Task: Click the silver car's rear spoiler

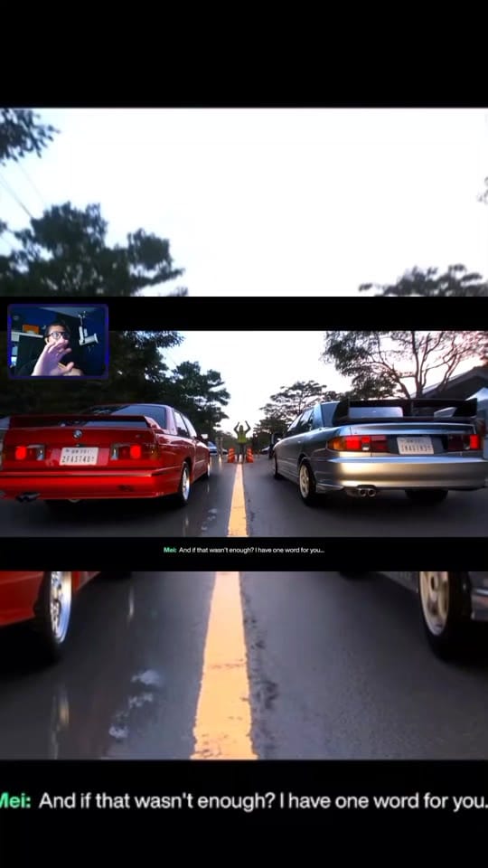Action: point(405,409)
